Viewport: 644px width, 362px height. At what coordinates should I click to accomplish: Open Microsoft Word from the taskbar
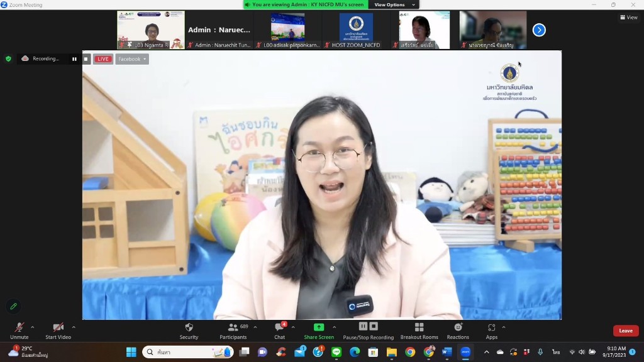pyautogui.click(x=447, y=352)
